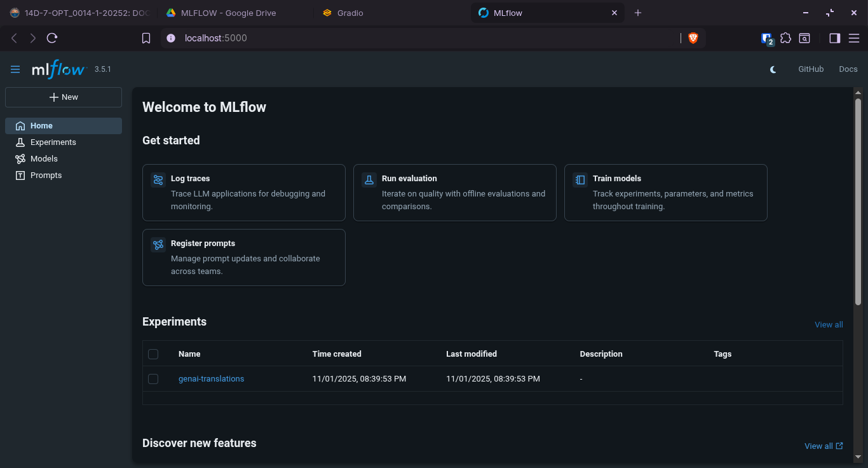The width and height of the screenshot is (868, 468).
Task: Click the Models network icon
Action: pos(20,159)
